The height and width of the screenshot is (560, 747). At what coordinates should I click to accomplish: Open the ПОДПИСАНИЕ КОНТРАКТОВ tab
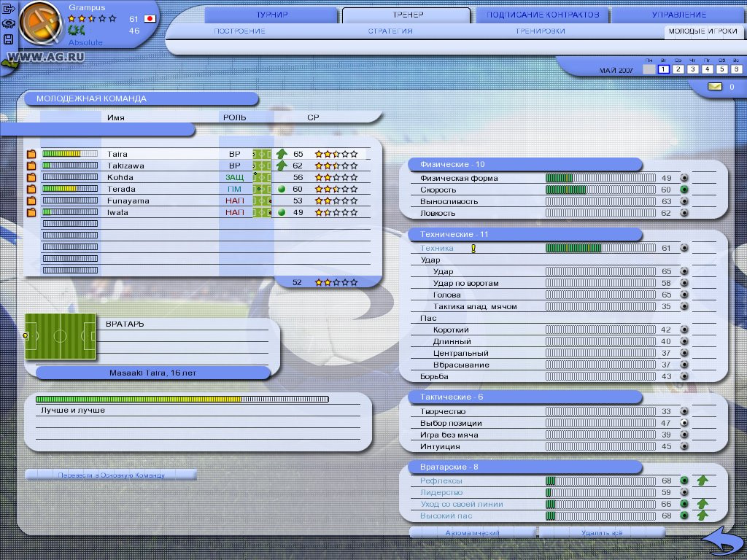(543, 15)
